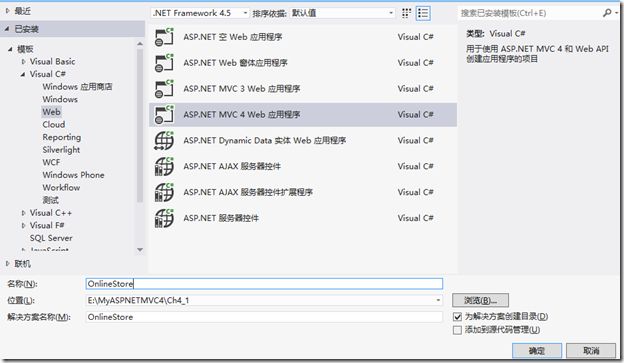624x363 pixels.
Task: Click the ASP.NET AJAX 服务器控件 template icon
Action: pyautogui.click(x=164, y=166)
